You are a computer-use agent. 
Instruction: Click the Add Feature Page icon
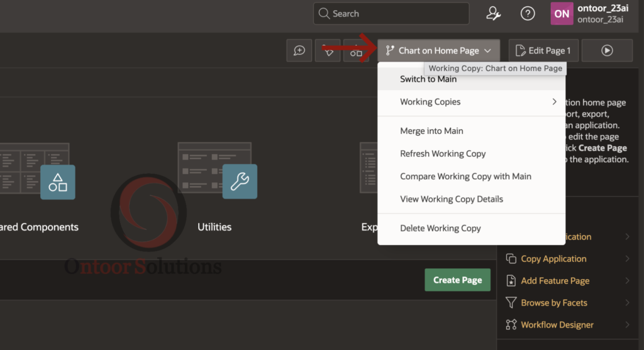point(511,281)
